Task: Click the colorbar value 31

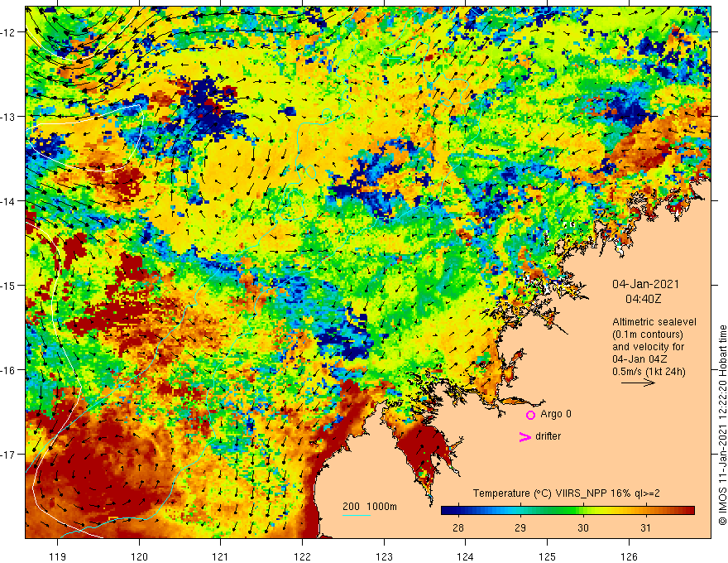Action: [x=645, y=527]
